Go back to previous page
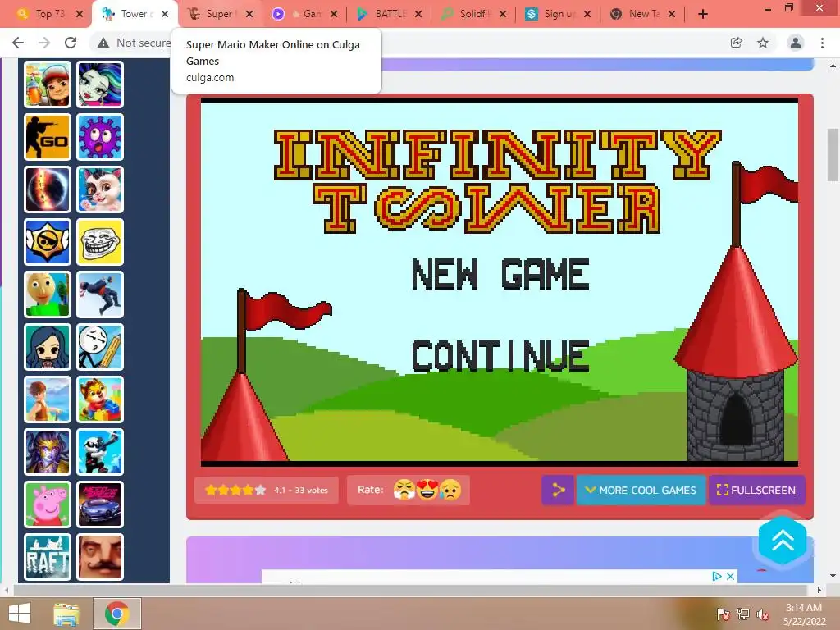 click(18, 43)
